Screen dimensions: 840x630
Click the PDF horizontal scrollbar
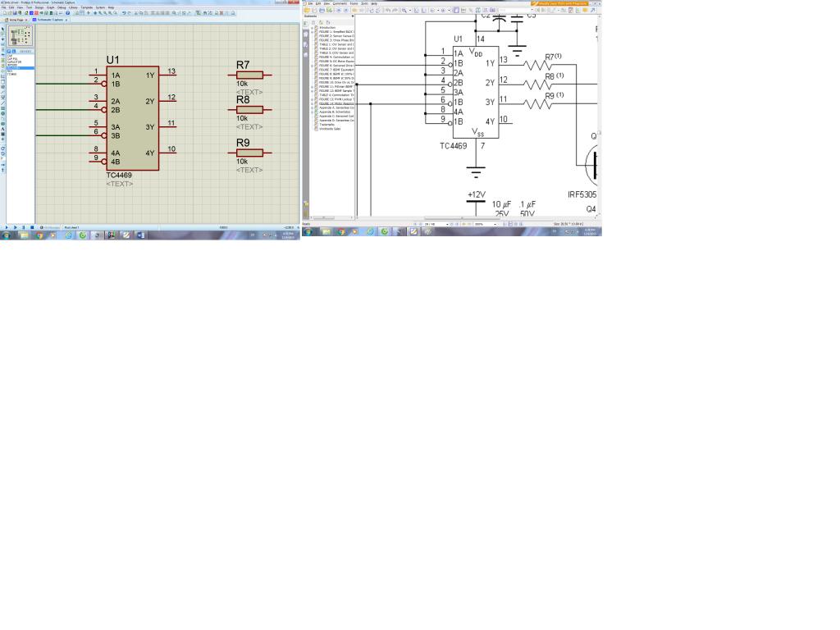[x=476, y=218]
